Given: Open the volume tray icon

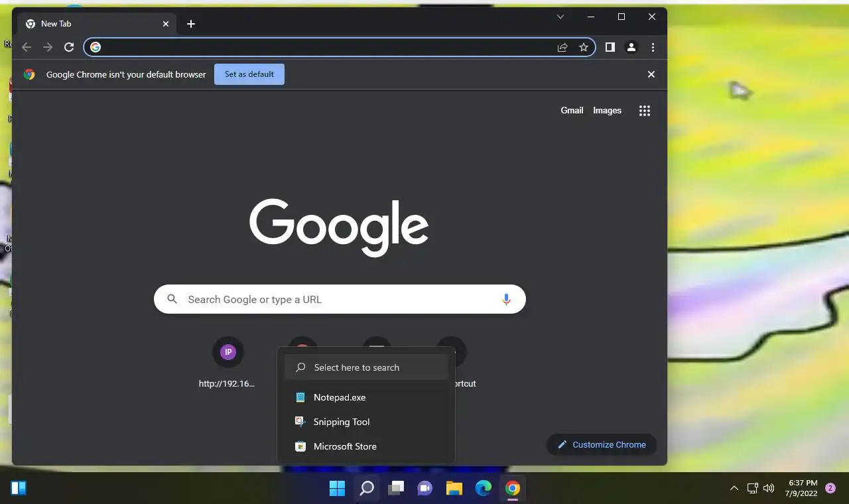Looking at the screenshot, I should [x=769, y=488].
